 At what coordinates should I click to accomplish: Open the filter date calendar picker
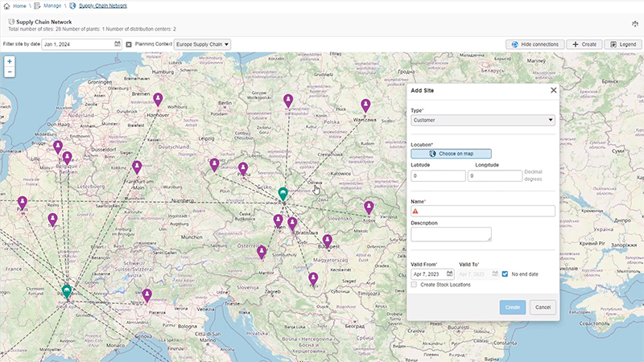tap(118, 44)
